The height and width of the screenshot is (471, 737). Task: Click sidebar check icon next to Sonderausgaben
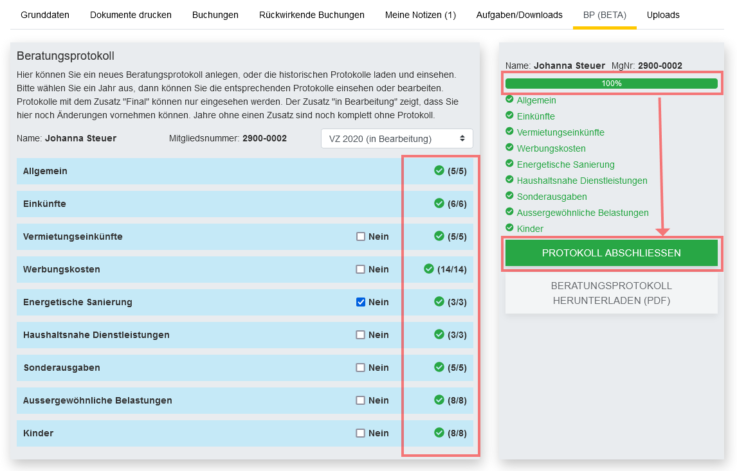[510, 196]
